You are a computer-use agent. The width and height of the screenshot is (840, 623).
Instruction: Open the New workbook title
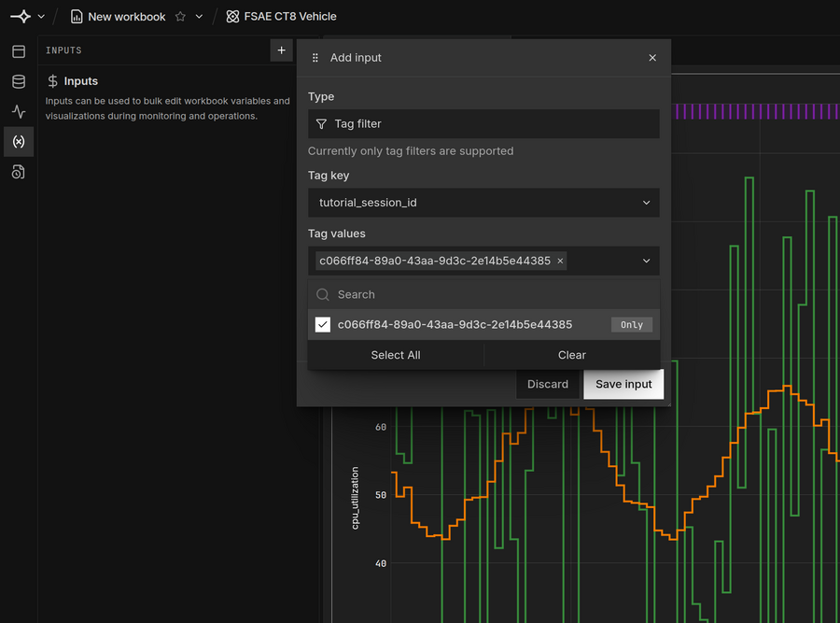point(126,17)
